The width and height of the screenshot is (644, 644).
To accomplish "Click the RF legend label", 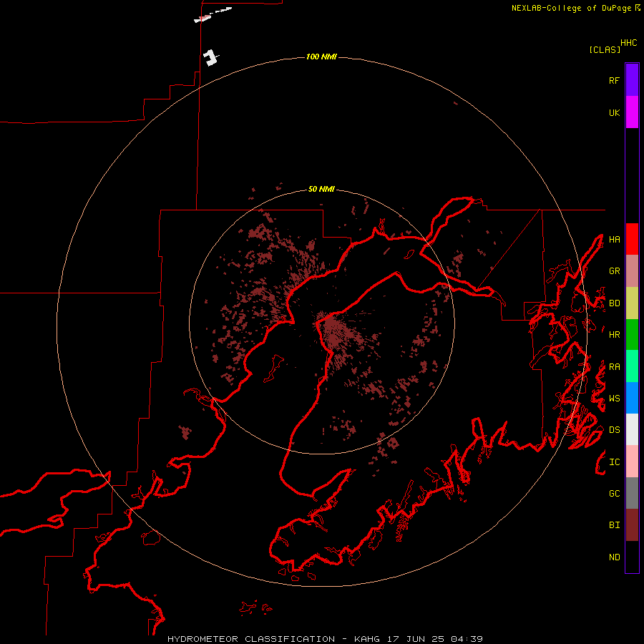I will [x=614, y=80].
